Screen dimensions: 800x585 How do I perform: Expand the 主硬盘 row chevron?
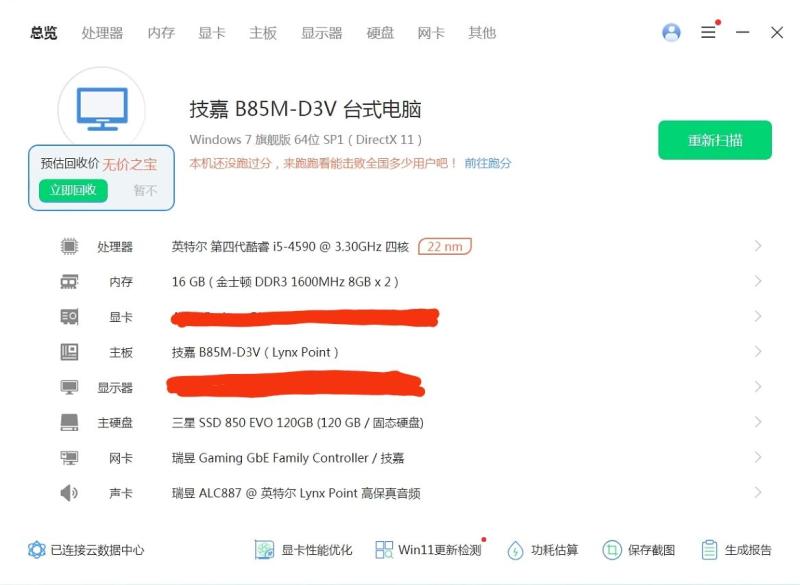tap(758, 422)
